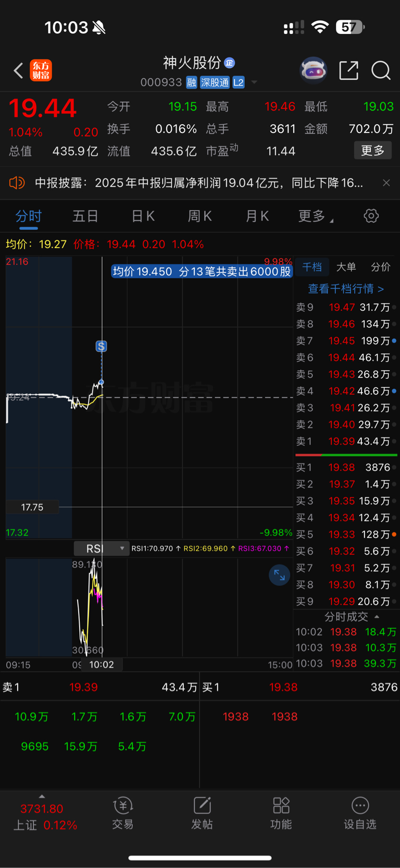Dismiss the 中报披露 announcement banner

point(386,182)
